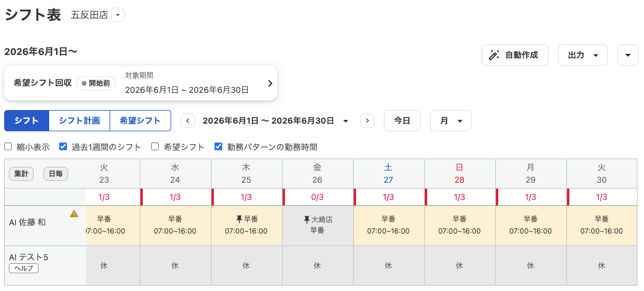Click the 今日 button
The height and width of the screenshot is (291, 644).
402,121
